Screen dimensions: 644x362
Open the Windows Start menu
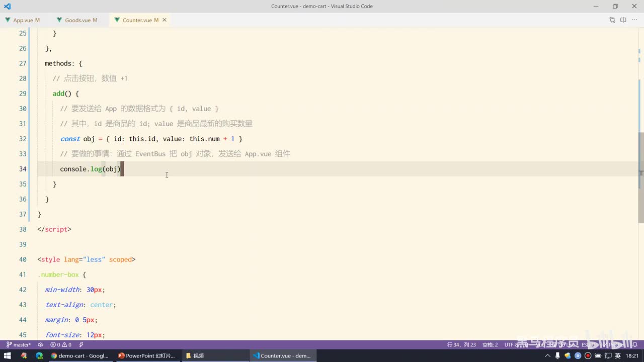pos(8,355)
